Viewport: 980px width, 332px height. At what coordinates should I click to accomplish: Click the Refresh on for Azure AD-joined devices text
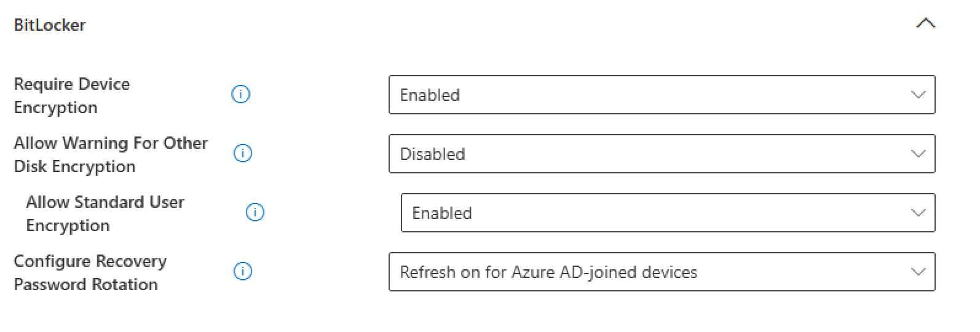[548, 272]
